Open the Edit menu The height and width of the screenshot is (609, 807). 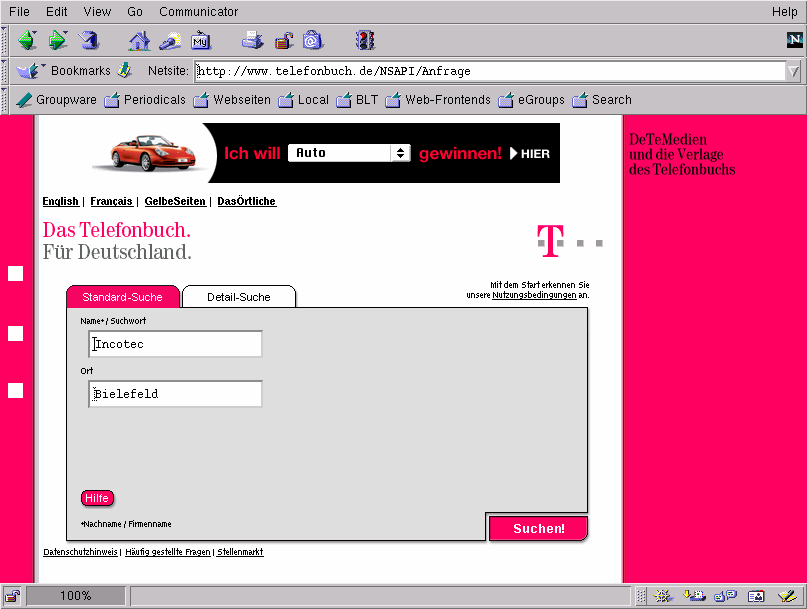pyautogui.click(x=57, y=11)
